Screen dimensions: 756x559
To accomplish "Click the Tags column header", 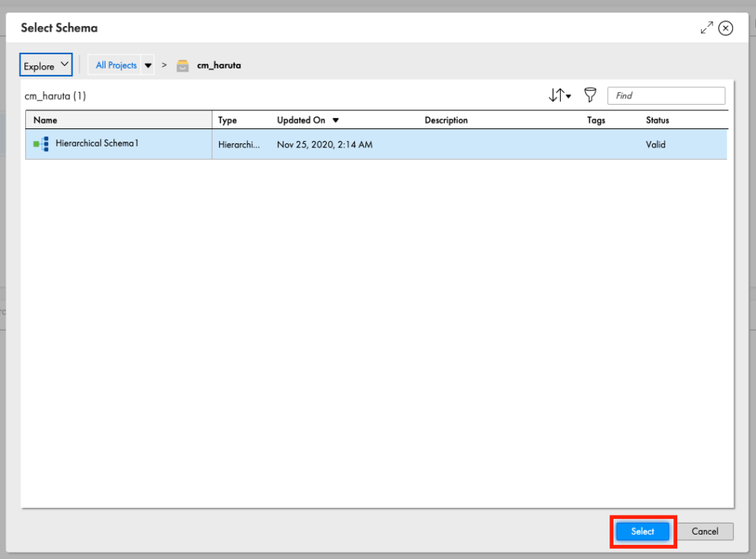I will (596, 120).
